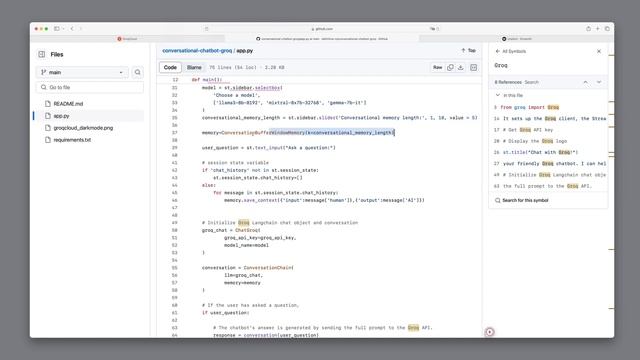Image resolution: width=640 pixels, height=360 pixels.
Task: Click the circular floating button near panel bottom
Action: click(x=490, y=332)
